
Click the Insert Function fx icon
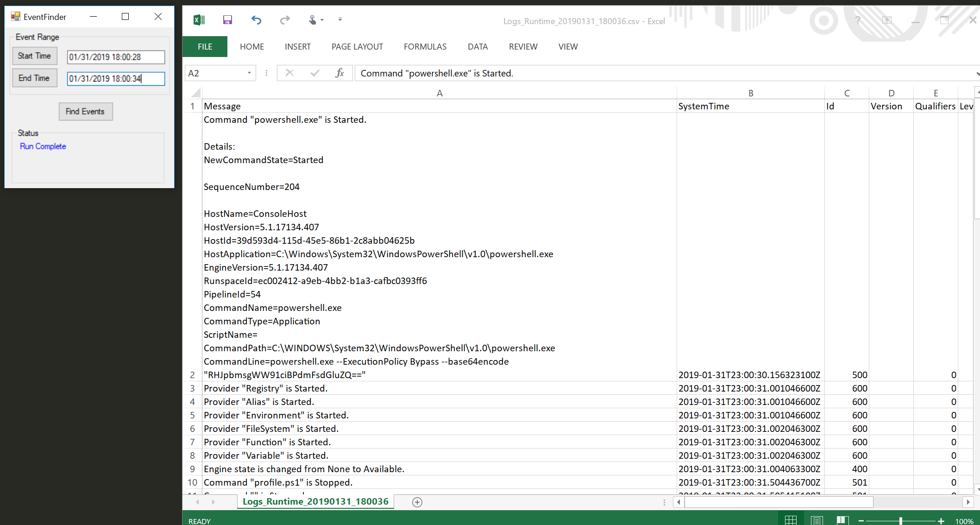pyautogui.click(x=339, y=73)
